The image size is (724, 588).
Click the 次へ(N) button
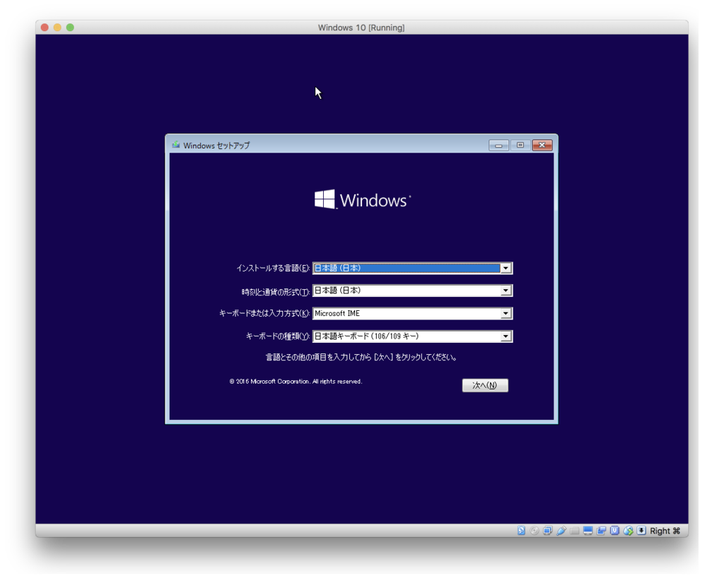485,385
